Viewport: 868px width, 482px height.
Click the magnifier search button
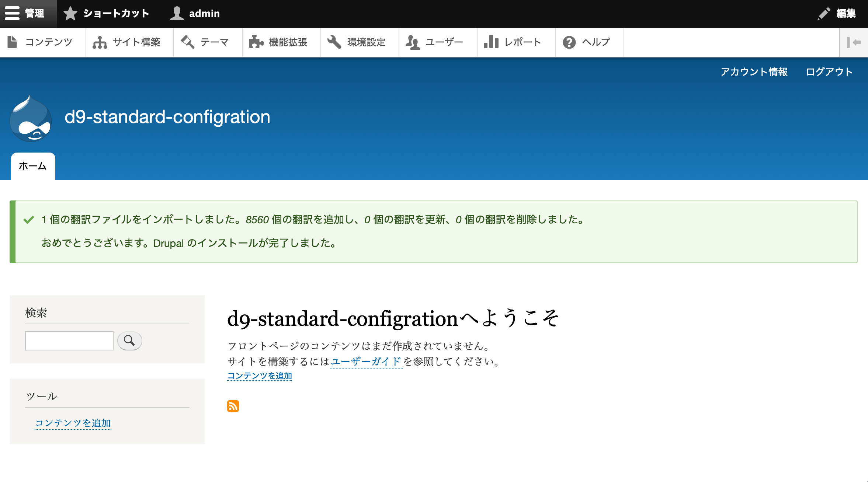[x=129, y=340]
